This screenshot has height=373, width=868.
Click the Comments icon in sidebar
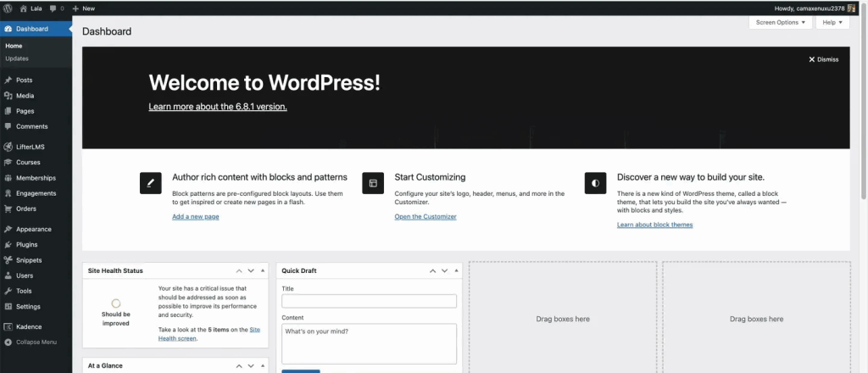(8, 126)
